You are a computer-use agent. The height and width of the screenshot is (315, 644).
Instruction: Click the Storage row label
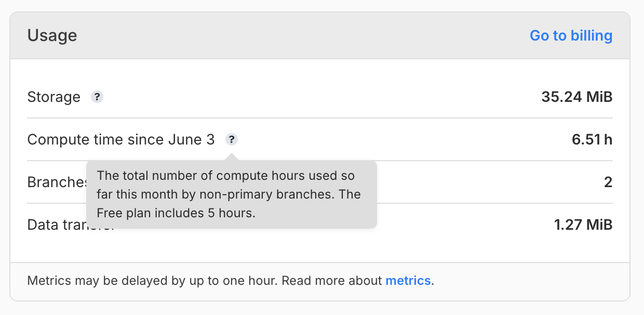click(53, 97)
